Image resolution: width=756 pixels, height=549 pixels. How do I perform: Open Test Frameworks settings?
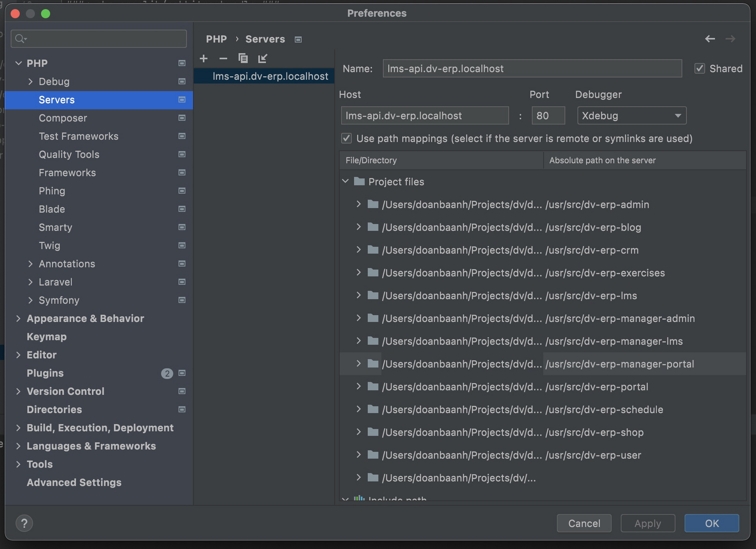coord(78,136)
